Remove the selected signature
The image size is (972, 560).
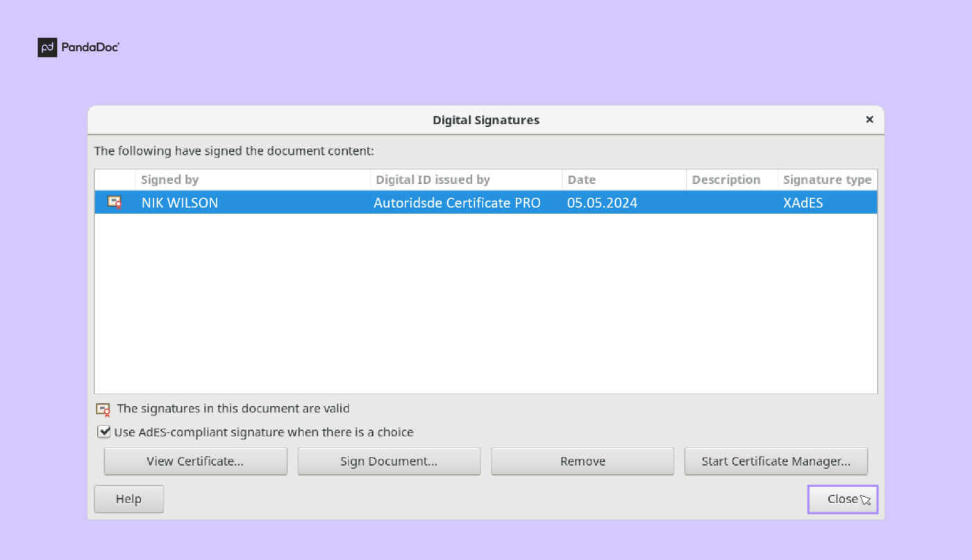583,461
